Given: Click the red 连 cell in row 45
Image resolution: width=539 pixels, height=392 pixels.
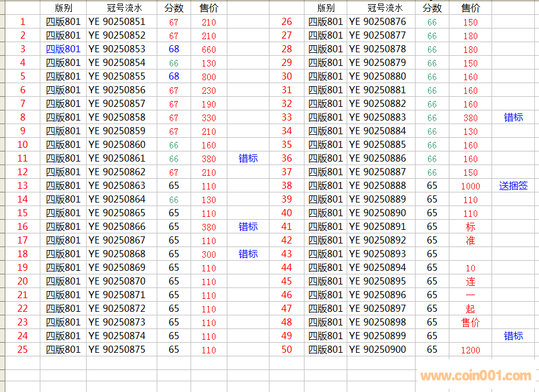Looking at the screenshot, I should [x=470, y=282].
